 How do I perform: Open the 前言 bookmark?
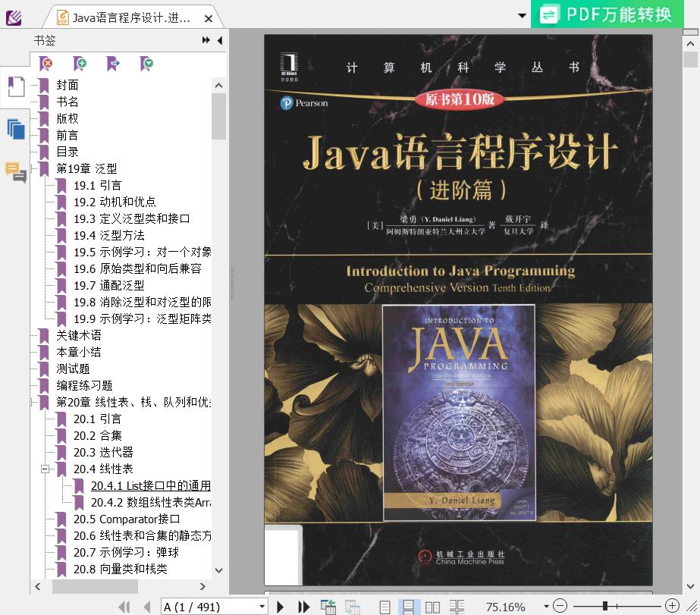pos(67,135)
